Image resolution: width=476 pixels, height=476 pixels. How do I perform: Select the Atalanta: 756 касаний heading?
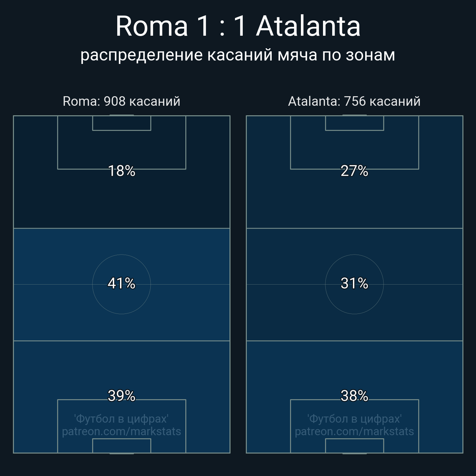coord(354,101)
